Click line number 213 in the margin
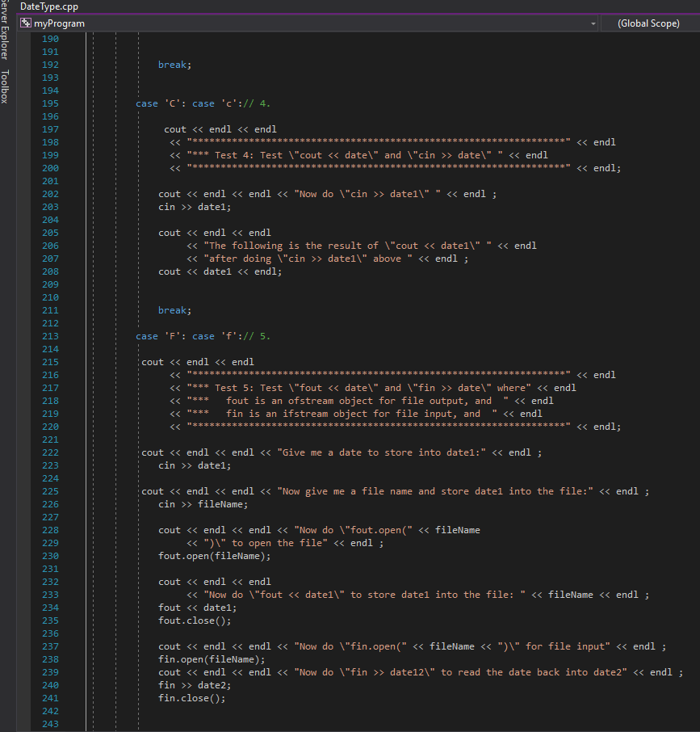Screen dimensions: 700x732 (50, 335)
